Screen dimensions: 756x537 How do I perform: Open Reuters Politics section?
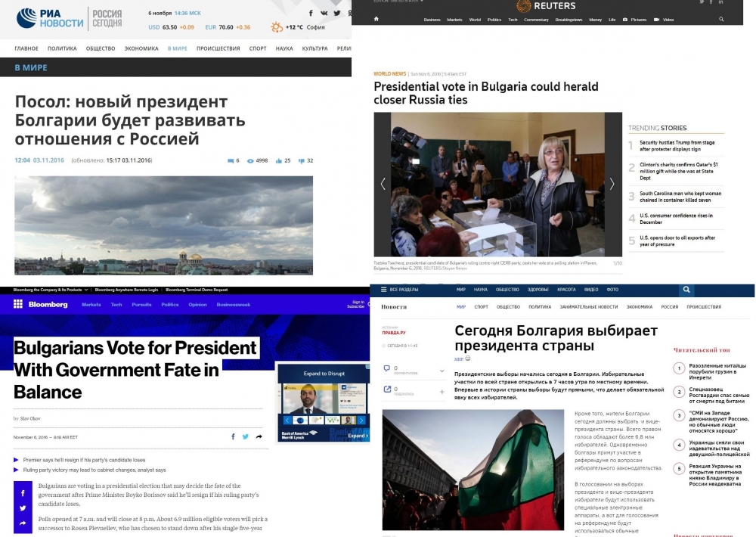tap(494, 20)
